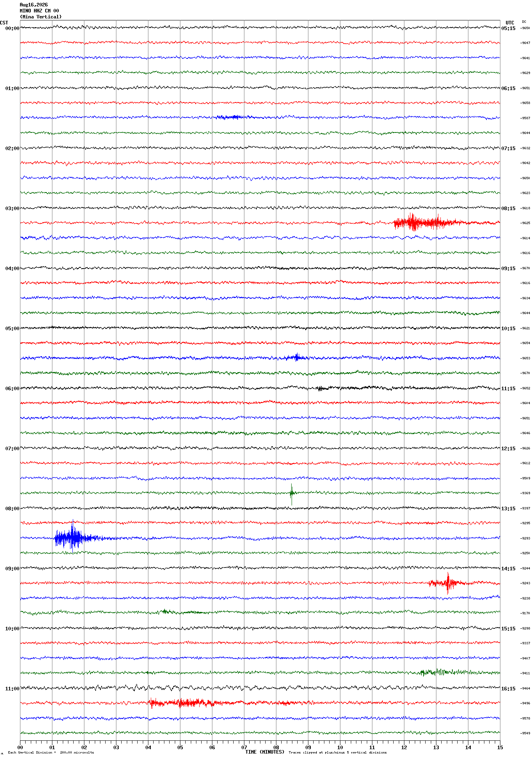Click the minute '15' label on the time axis
The width and height of the screenshot is (532, 758).
pos(500,747)
